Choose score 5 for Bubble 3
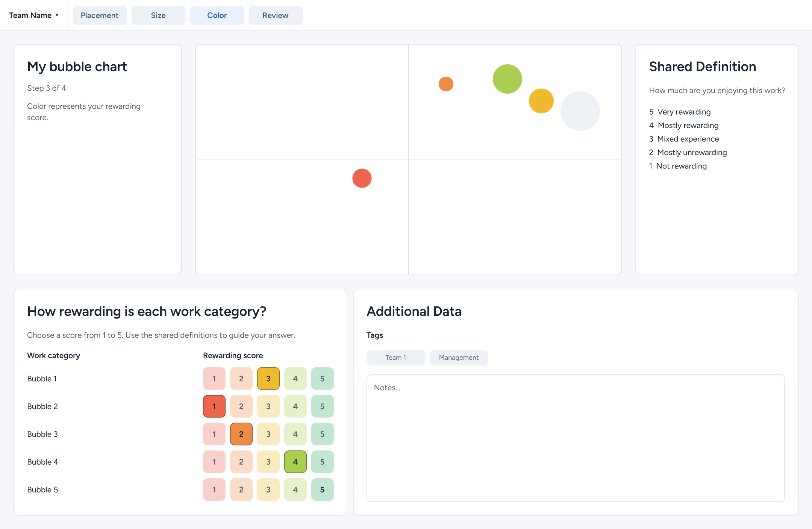Screen dimensions: 812x529 (323, 434)
